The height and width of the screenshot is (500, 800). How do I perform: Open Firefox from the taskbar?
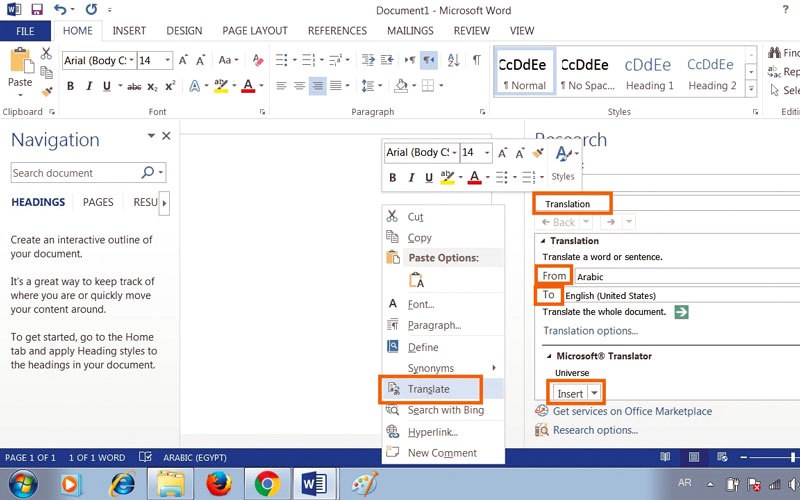pos(218,484)
